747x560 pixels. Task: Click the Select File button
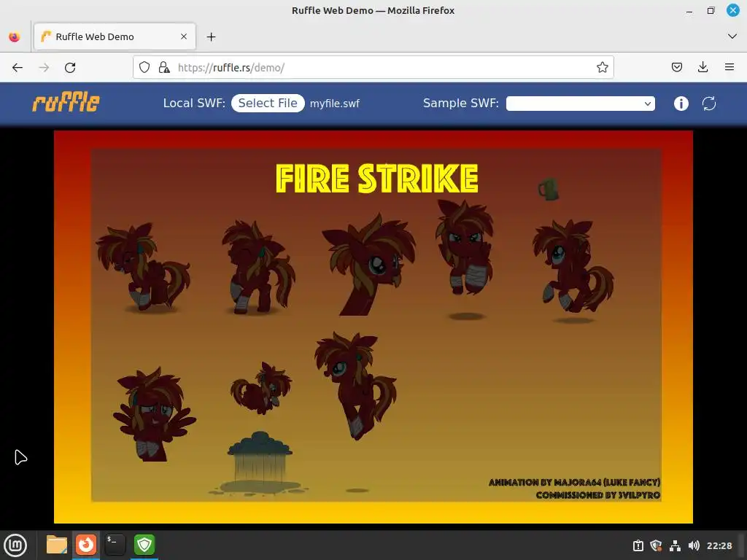(x=268, y=103)
